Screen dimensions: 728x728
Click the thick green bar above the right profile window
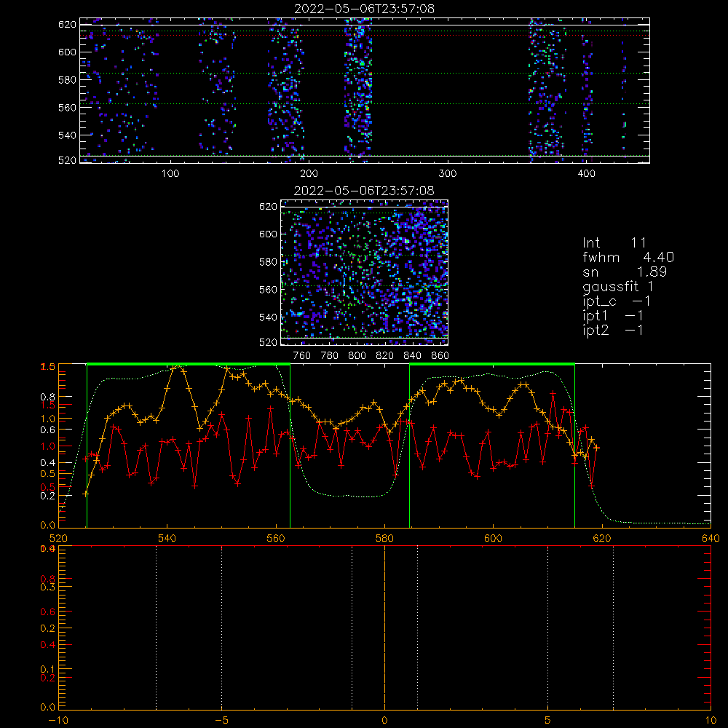[492, 365]
